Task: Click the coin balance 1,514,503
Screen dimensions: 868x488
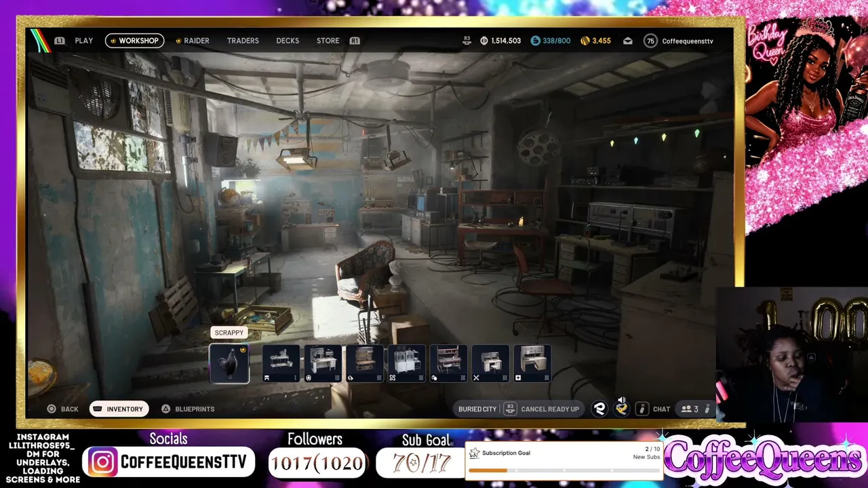Action: (x=500, y=41)
